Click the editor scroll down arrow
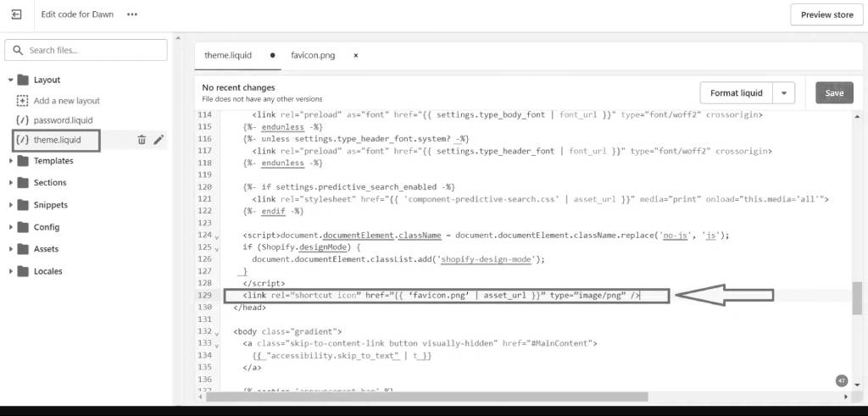Image resolution: width=868 pixels, height=416 pixels. click(x=857, y=384)
